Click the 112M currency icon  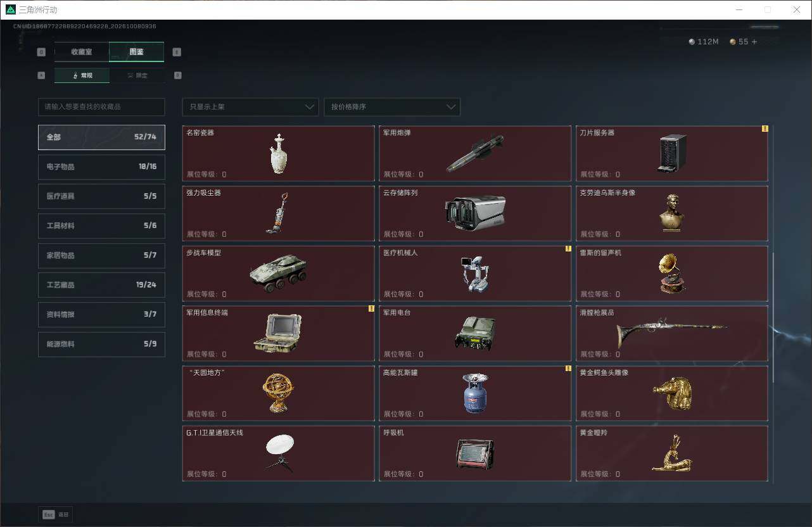coord(692,42)
